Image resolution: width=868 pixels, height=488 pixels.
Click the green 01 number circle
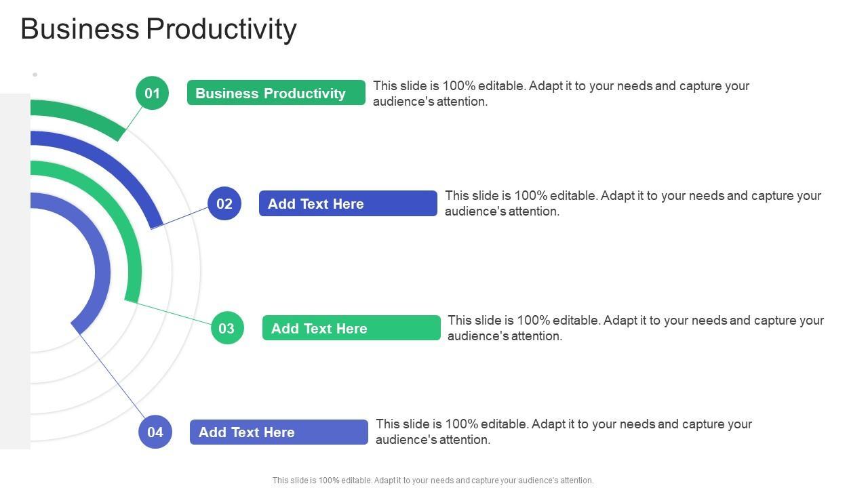point(152,93)
